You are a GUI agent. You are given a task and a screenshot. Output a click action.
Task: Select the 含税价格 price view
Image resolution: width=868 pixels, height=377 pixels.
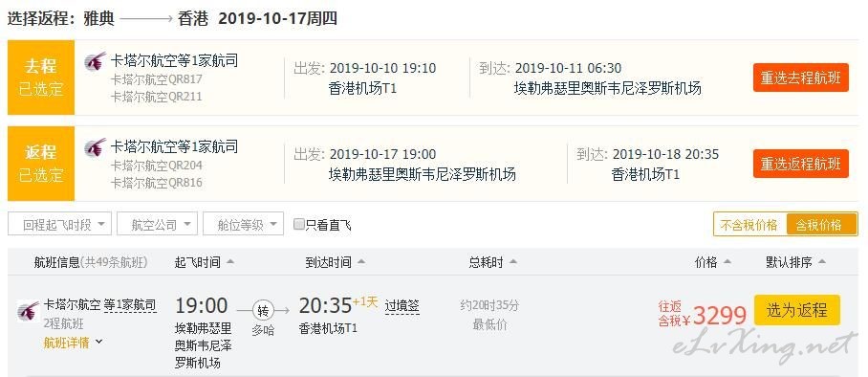[x=821, y=225]
